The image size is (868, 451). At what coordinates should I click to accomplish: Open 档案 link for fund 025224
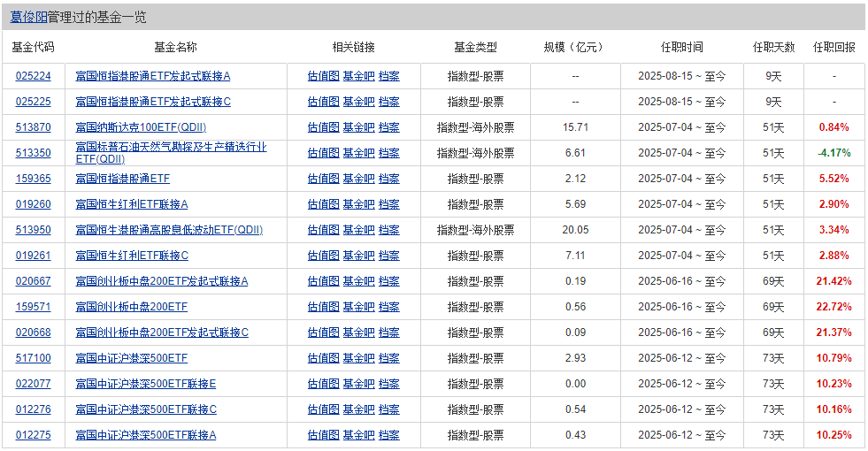point(388,76)
